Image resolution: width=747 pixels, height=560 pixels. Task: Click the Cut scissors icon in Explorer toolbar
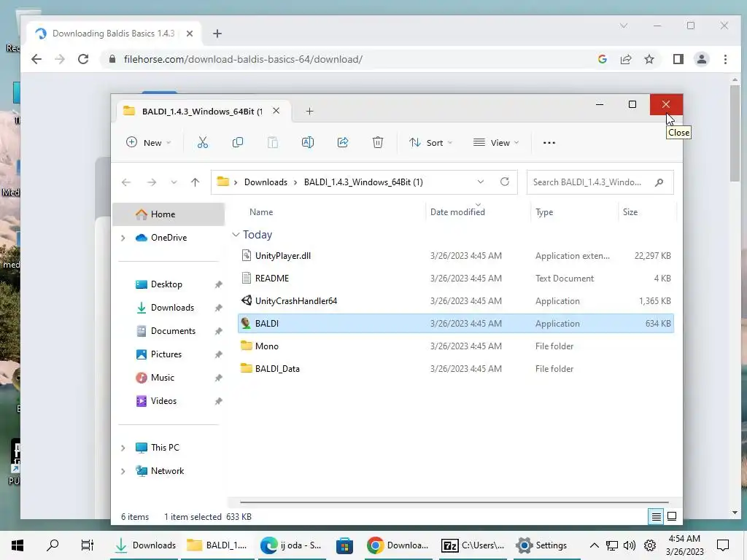tap(203, 142)
